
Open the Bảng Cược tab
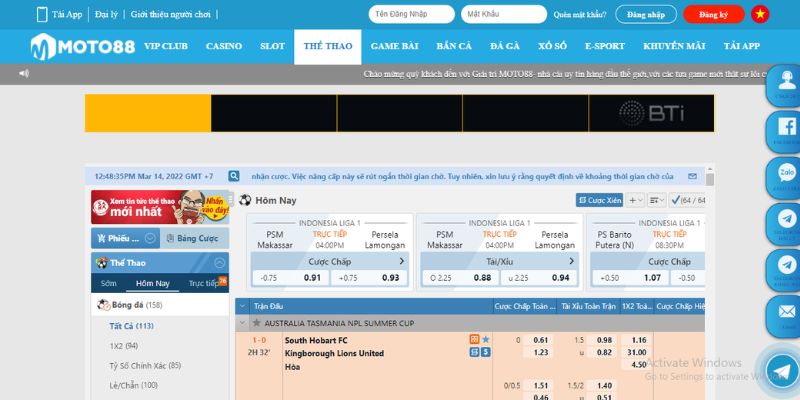click(x=194, y=238)
